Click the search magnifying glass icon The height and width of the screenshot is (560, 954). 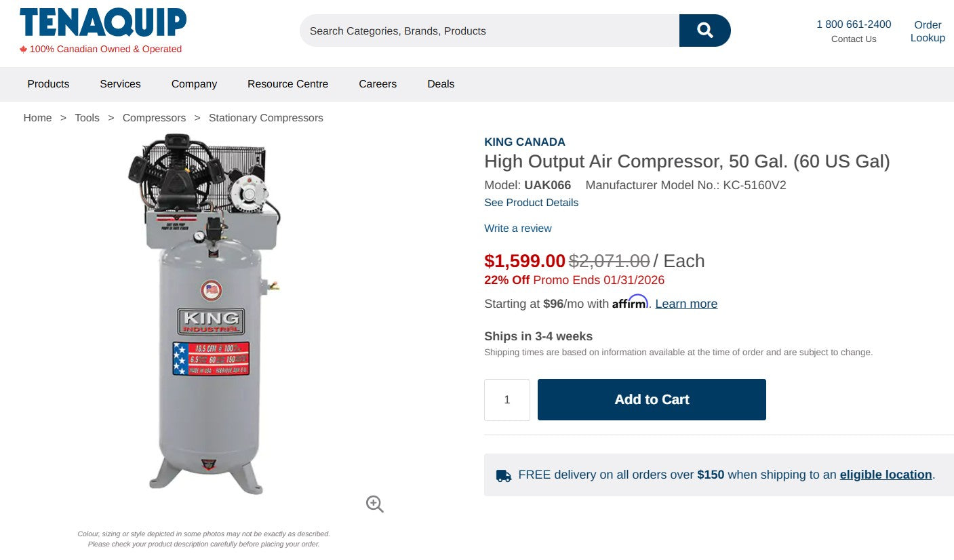tap(704, 30)
